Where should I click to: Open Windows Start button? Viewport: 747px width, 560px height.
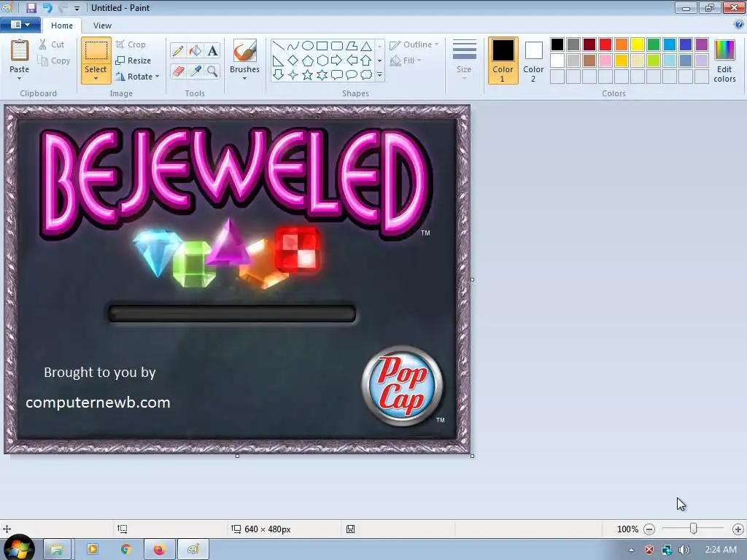18,548
